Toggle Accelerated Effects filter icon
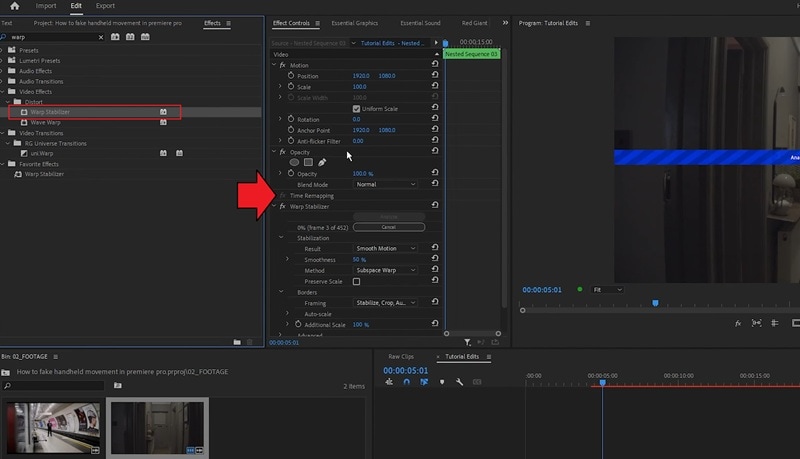This screenshot has width=800, height=459. pyautogui.click(x=115, y=37)
